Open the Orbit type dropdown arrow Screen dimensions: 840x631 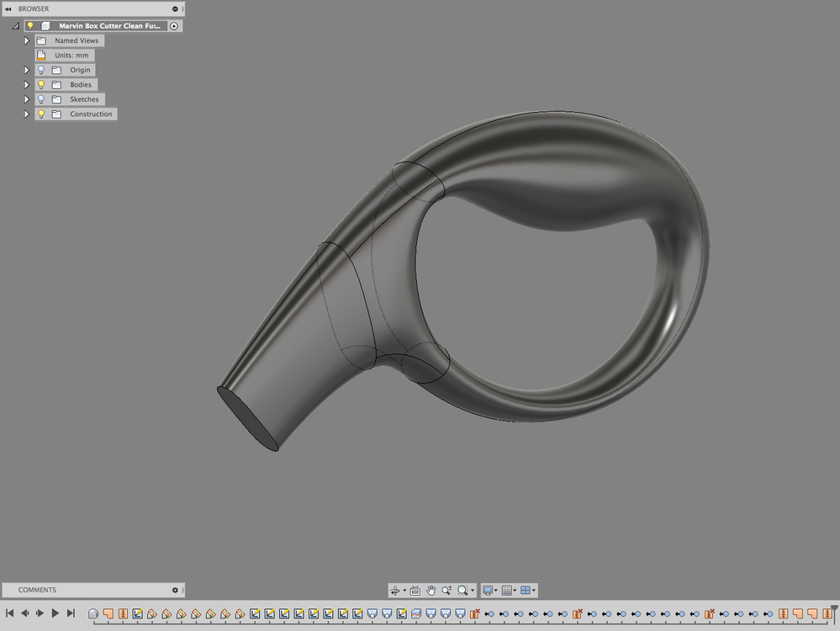(x=404, y=591)
